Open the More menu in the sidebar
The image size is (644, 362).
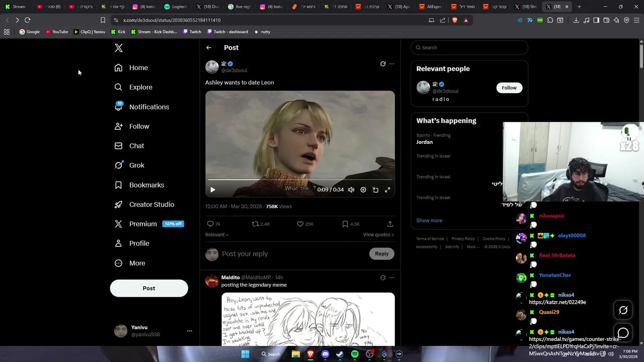point(130,263)
